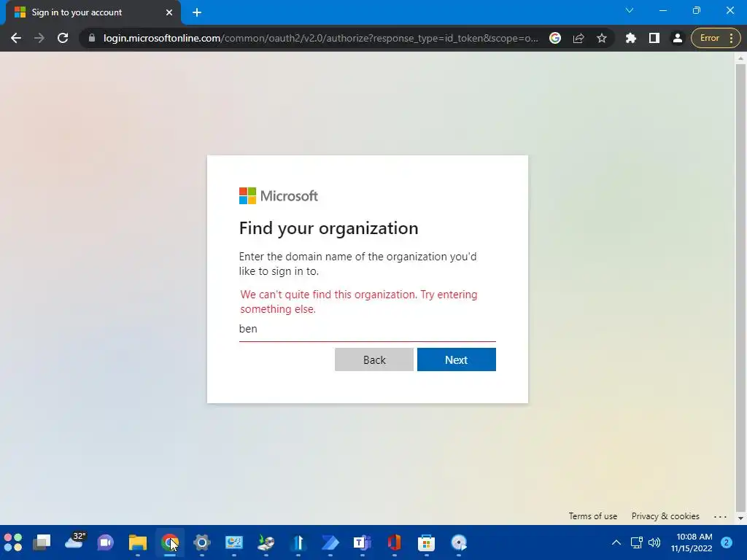
Task: Open the disc installer icon with green arrow
Action: (x=266, y=542)
